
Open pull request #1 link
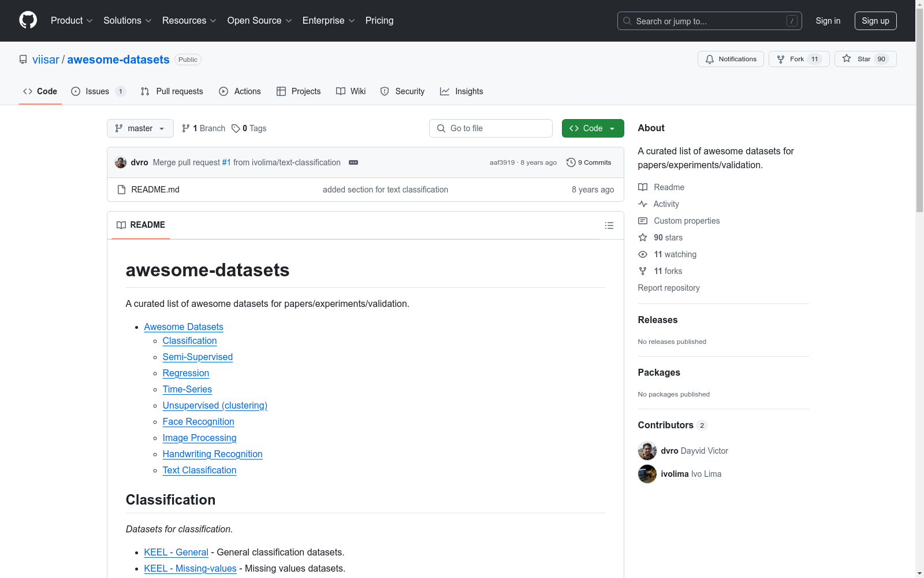226,162
